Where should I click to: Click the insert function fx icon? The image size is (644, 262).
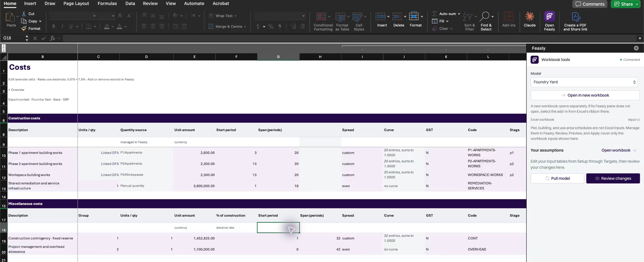52,38
